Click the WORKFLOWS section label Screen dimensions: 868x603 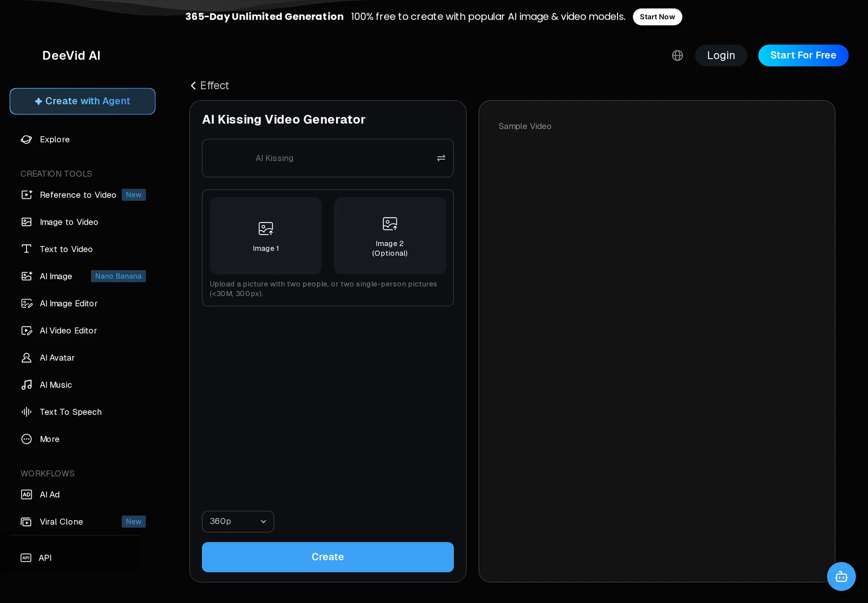[x=47, y=474]
